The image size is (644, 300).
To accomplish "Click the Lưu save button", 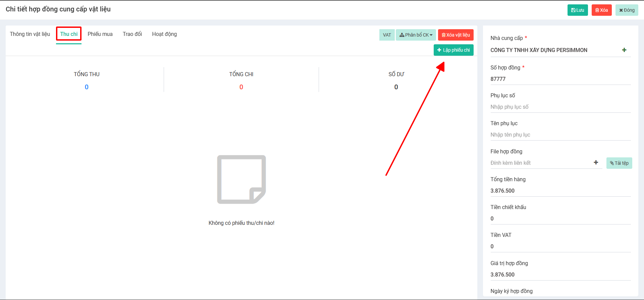I will click(577, 10).
